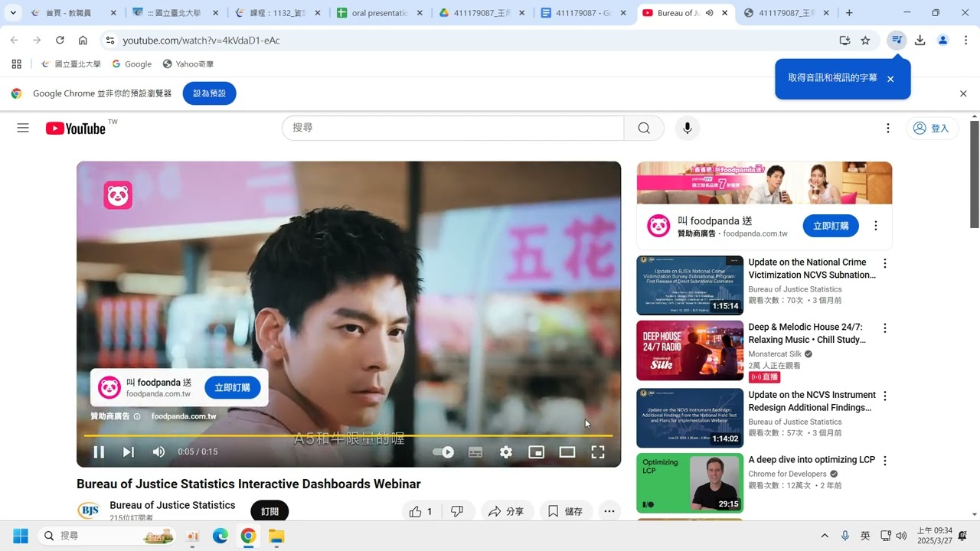Dismiss the default browser infobar
The image size is (980, 551).
(963, 93)
